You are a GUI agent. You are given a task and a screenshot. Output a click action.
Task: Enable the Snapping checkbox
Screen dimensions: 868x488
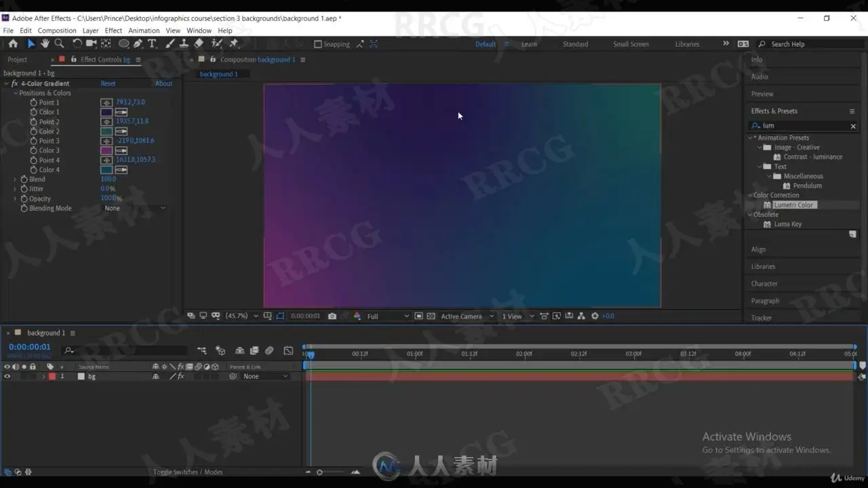tap(317, 44)
